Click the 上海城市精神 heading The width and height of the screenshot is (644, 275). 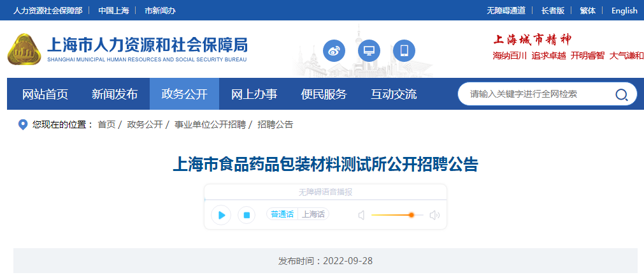point(533,40)
